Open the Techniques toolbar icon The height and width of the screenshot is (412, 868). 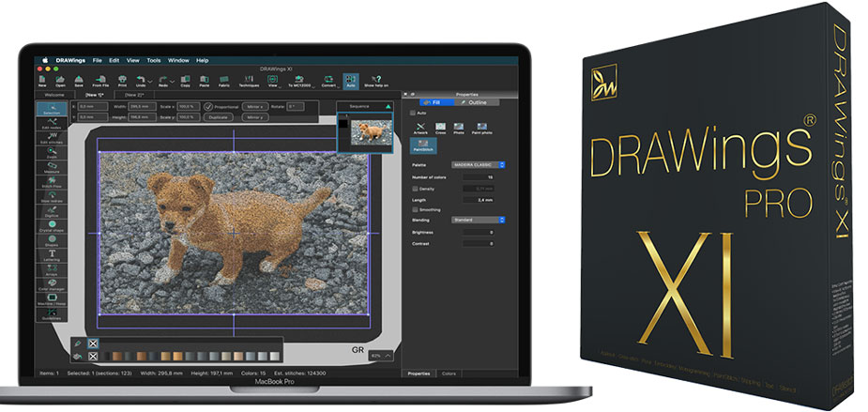coord(249,82)
